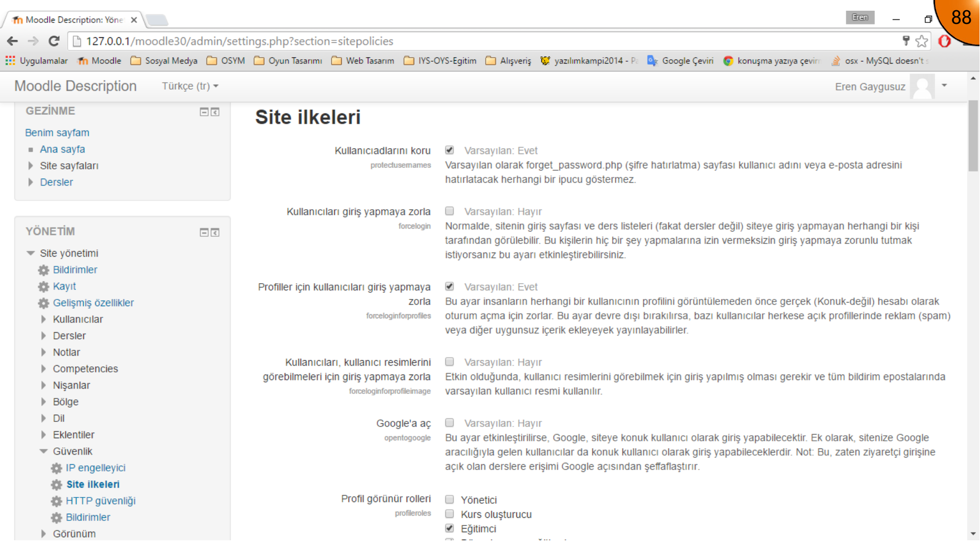Collapse the Güvenlik admin node

tap(43, 452)
